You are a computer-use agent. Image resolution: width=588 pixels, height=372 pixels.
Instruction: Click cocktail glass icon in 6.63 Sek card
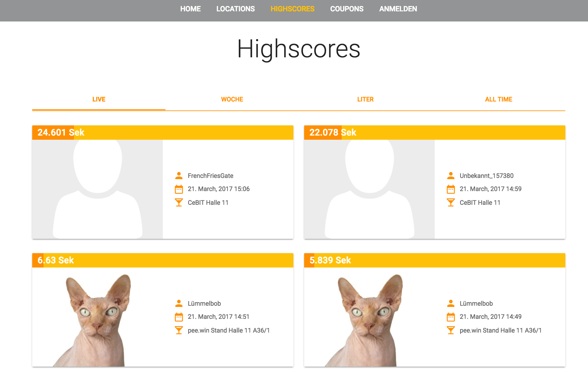pos(179,331)
